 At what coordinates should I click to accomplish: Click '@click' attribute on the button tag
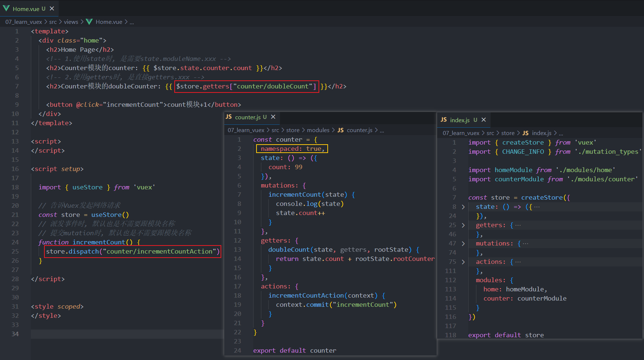point(88,105)
